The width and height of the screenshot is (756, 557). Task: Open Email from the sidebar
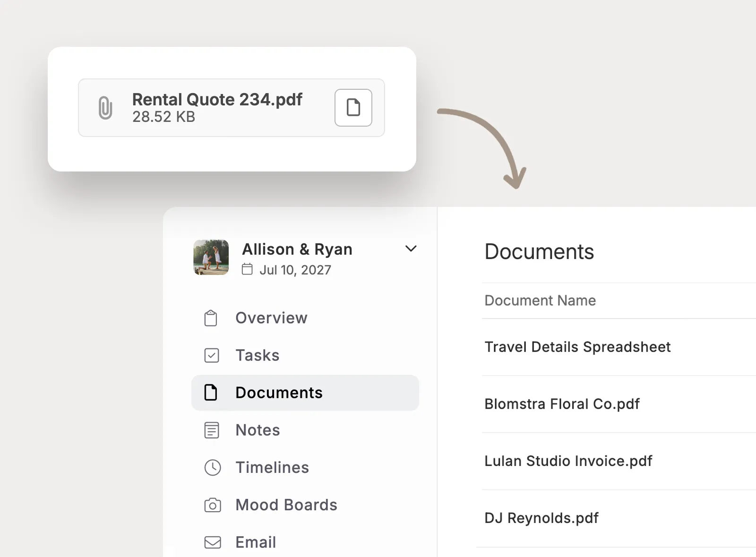click(305, 542)
